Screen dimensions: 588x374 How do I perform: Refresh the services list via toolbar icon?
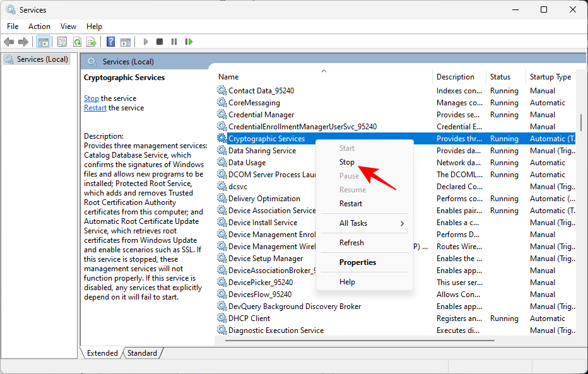tap(77, 42)
